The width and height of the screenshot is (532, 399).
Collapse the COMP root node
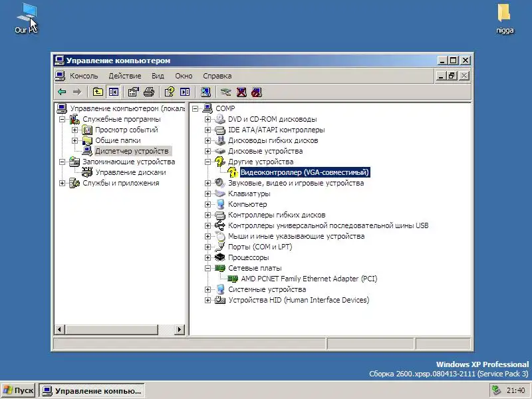[195, 108]
